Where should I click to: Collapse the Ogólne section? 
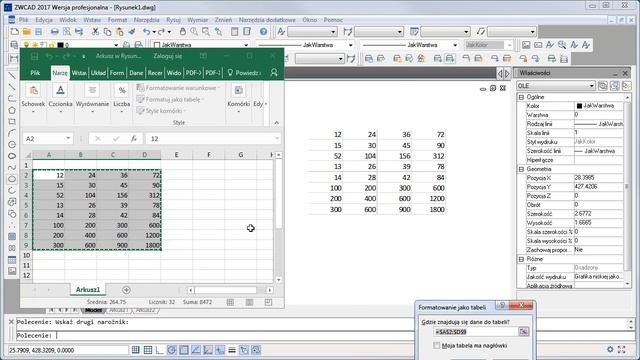521,97
